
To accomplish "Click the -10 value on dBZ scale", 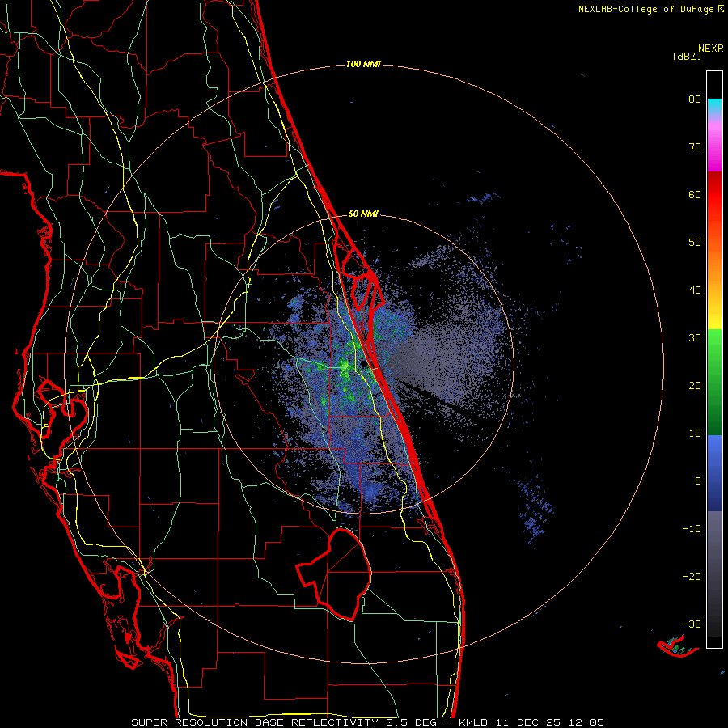I will point(692,529).
